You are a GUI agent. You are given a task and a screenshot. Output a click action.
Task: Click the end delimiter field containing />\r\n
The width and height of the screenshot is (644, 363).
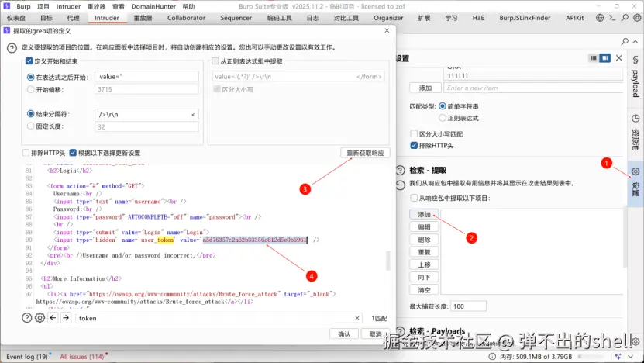[x=146, y=114]
